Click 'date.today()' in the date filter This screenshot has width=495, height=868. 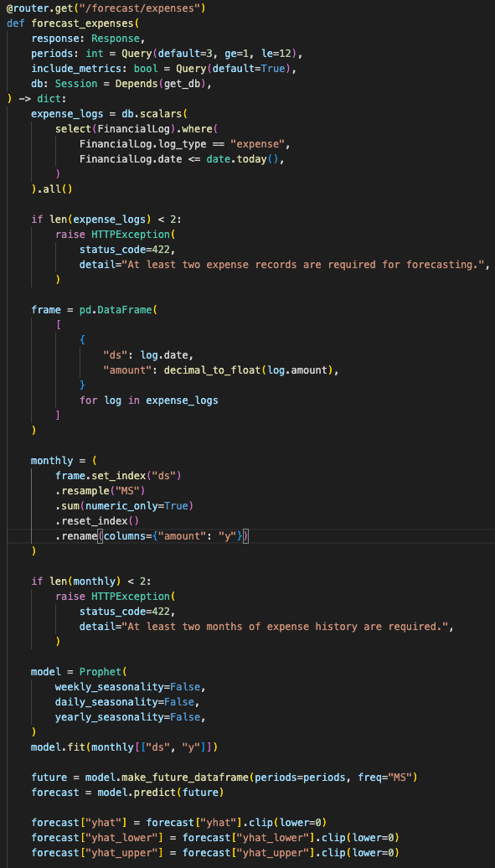[243, 159]
